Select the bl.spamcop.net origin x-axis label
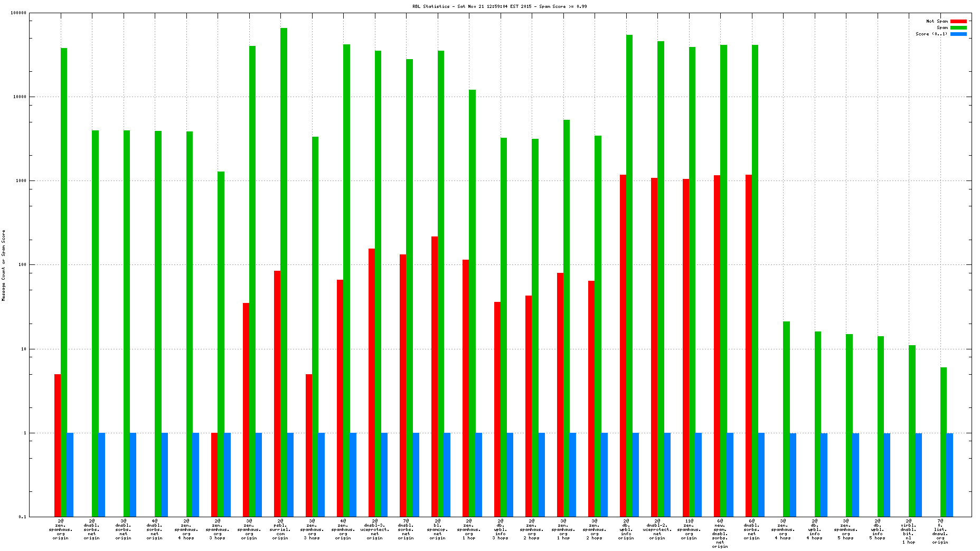Image resolution: width=980 pixels, height=551 pixels. tap(438, 529)
